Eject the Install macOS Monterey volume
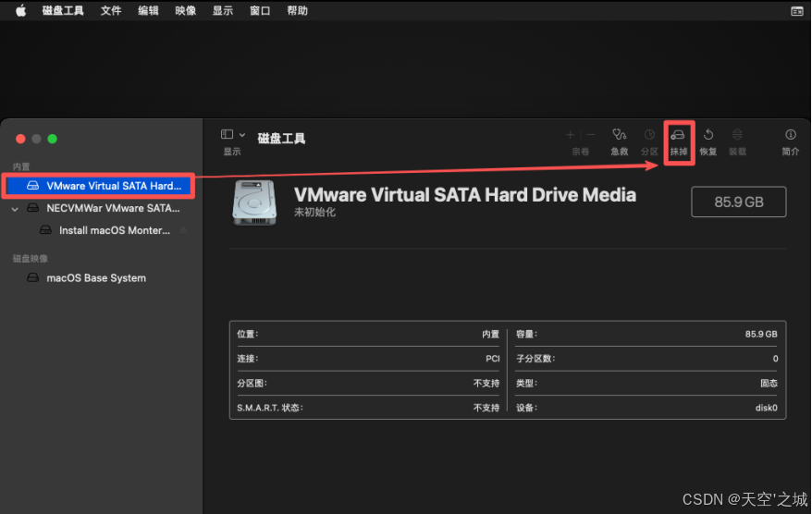This screenshot has height=514, width=812. (x=183, y=230)
